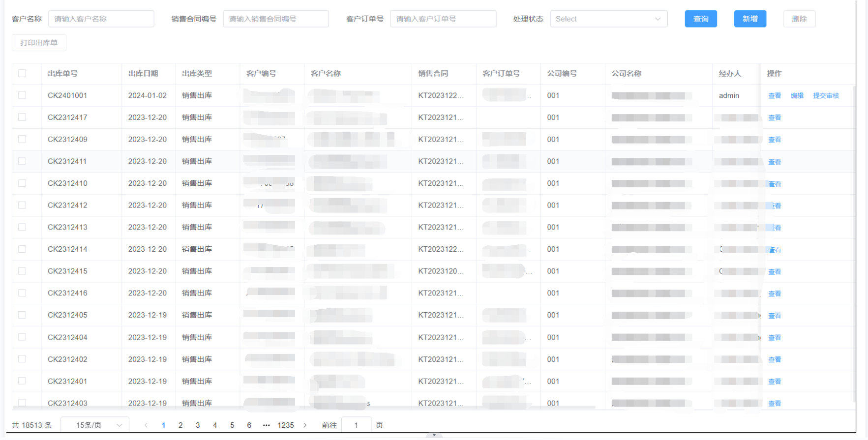
Task: Select checkbox for row CK2312415
Action: (22, 271)
